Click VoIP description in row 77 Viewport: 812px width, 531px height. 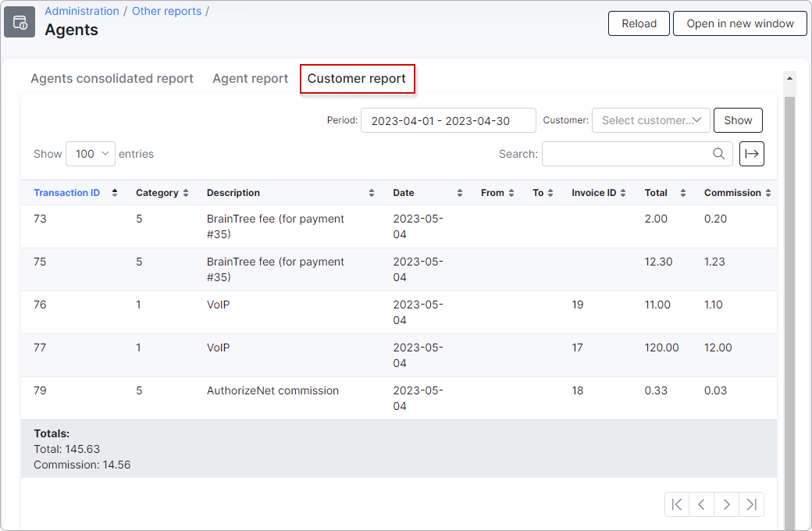tap(218, 347)
